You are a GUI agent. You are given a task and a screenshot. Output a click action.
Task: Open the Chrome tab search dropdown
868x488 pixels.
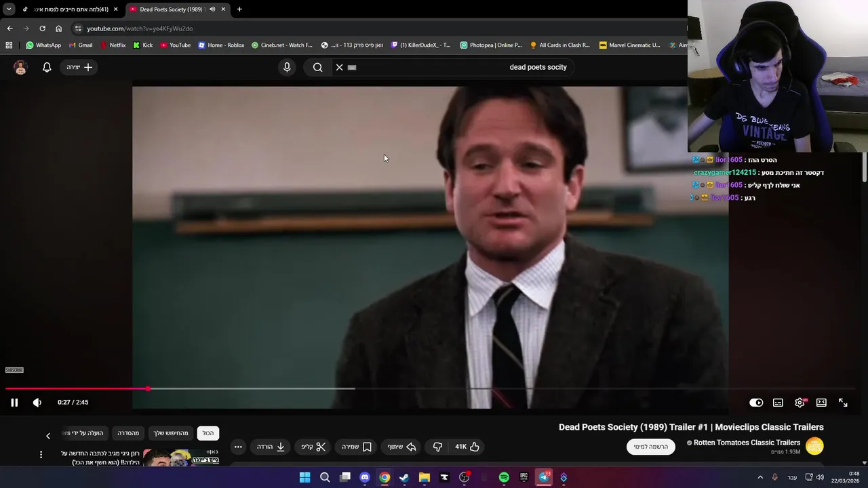[x=9, y=9]
